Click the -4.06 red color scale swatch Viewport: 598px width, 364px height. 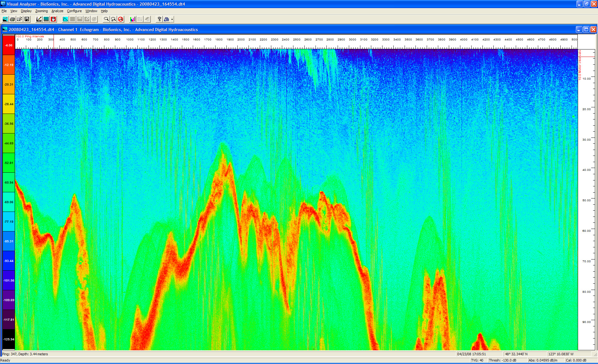point(9,45)
